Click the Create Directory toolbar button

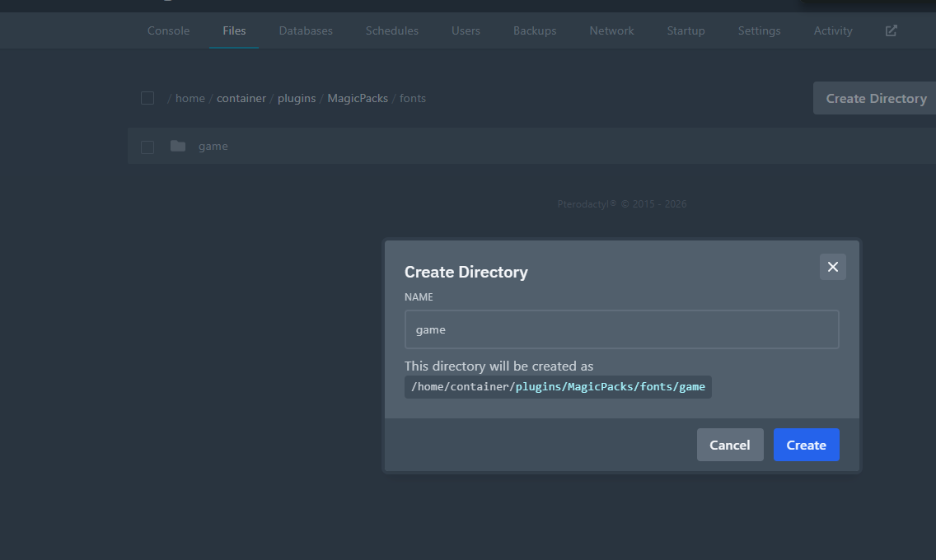pos(875,98)
